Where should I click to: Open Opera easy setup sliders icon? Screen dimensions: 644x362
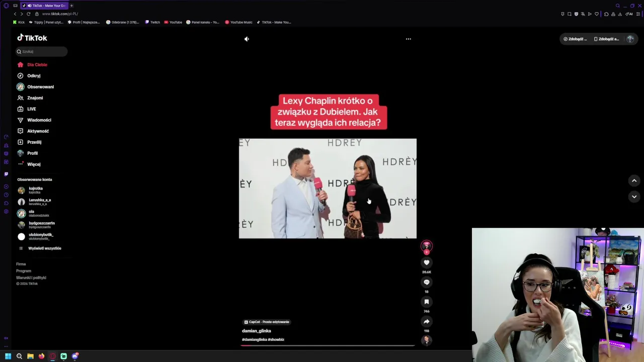pos(638,14)
